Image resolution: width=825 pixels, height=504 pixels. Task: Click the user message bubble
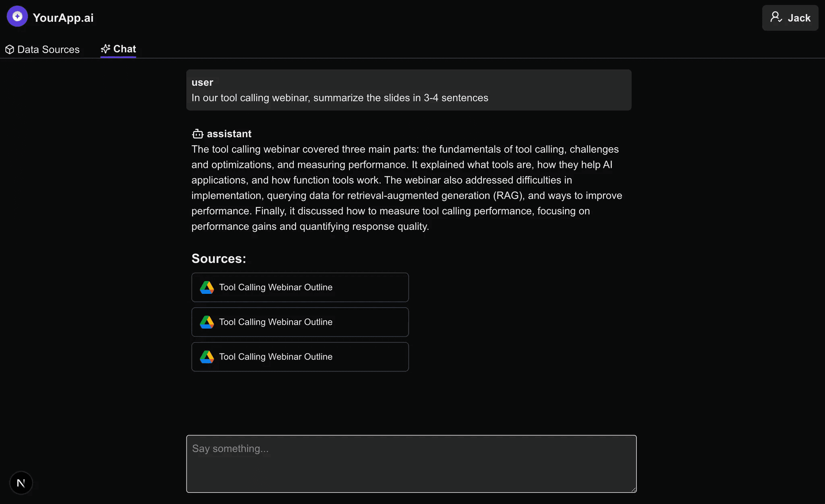pos(408,90)
